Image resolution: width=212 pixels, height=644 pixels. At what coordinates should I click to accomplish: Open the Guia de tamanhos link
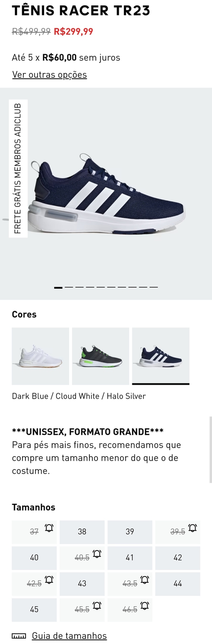[70, 636]
